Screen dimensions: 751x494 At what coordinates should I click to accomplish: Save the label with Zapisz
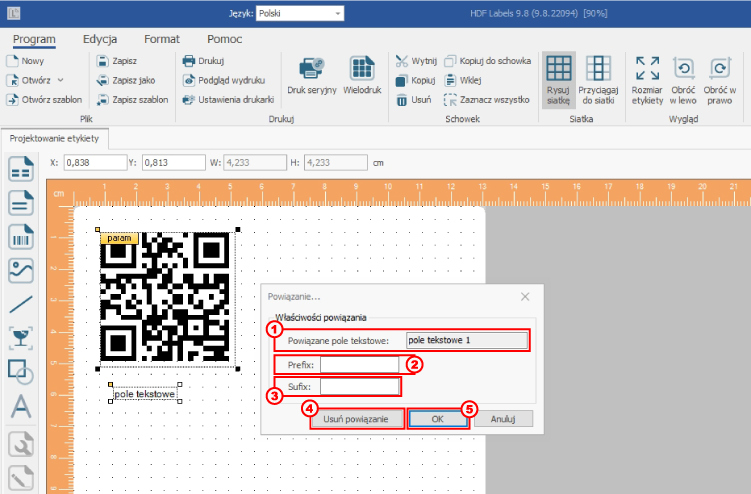coord(116,61)
